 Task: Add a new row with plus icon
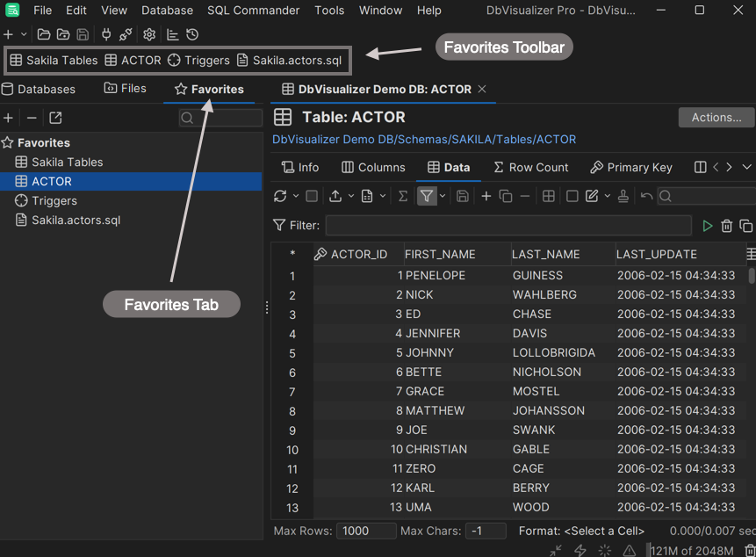point(486,196)
